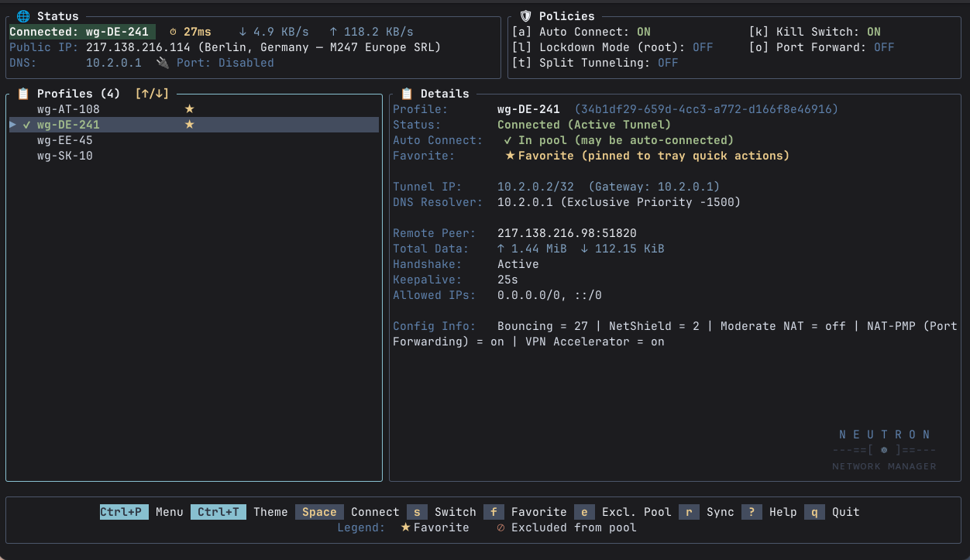970x560 pixels.
Task: Click the Config Info Bouncing = 27 text
Action: pyautogui.click(x=542, y=326)
